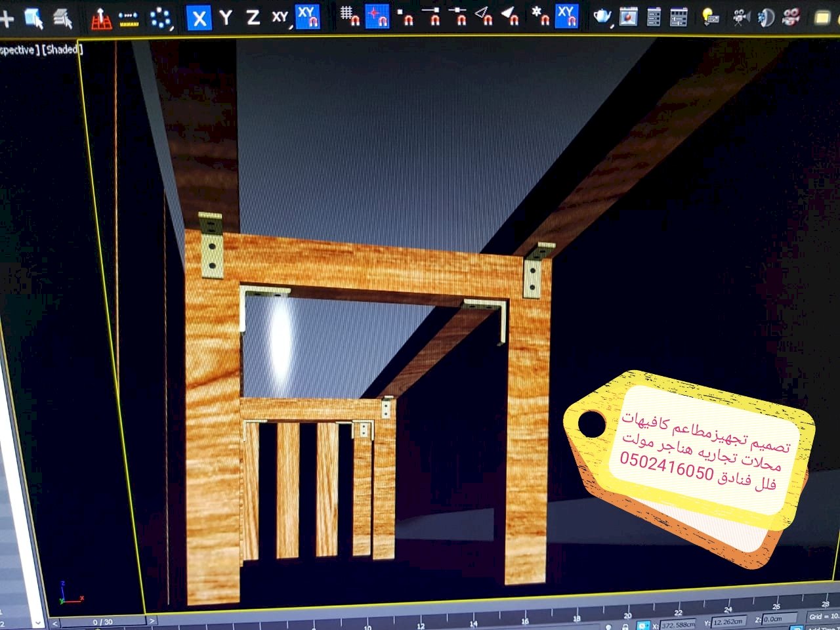Open the XY plane constraint flyout

pos(280,17)
